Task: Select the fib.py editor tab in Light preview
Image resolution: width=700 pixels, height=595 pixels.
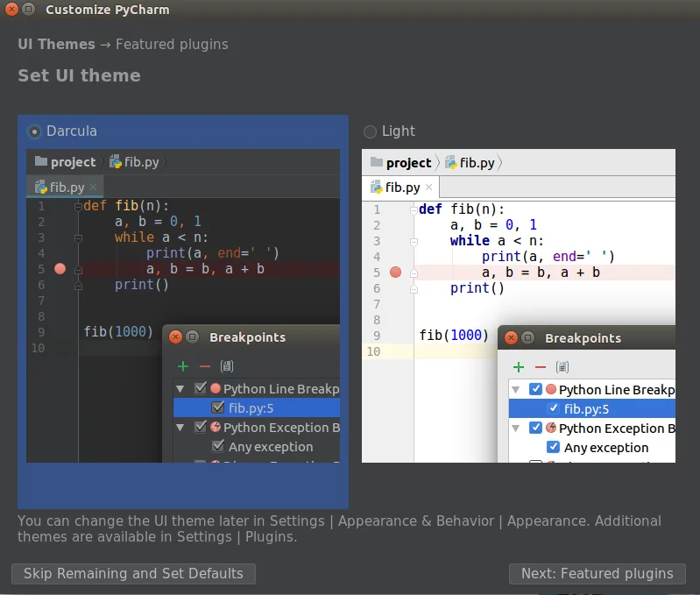Action: (x=401, y=188)
